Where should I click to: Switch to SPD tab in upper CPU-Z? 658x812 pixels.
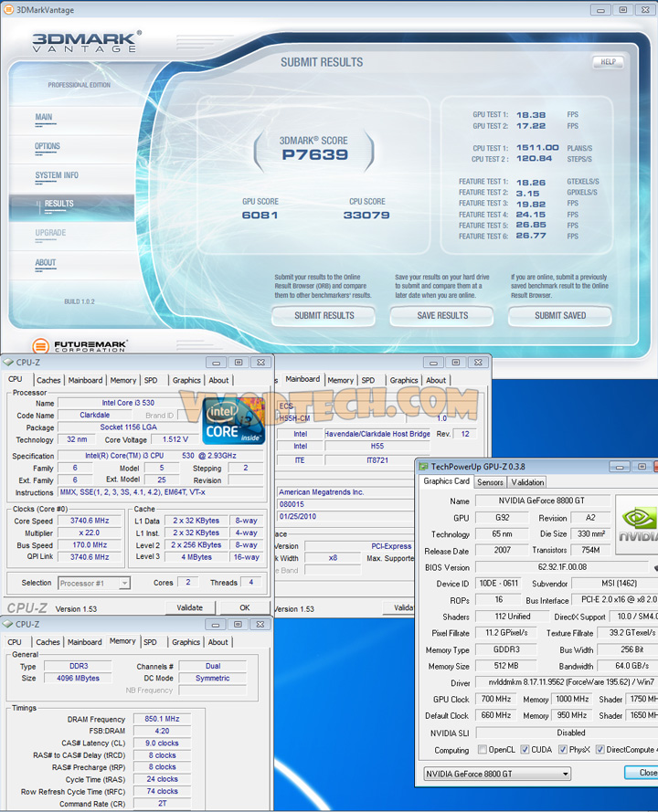pos(151,380)
